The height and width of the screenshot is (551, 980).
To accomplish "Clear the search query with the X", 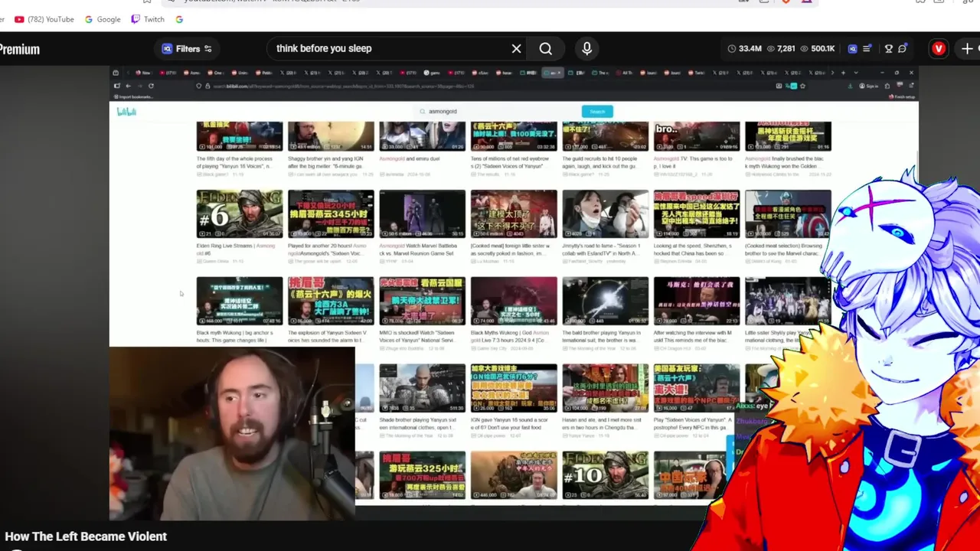I will pyautogui.click(x=516, y=49).
